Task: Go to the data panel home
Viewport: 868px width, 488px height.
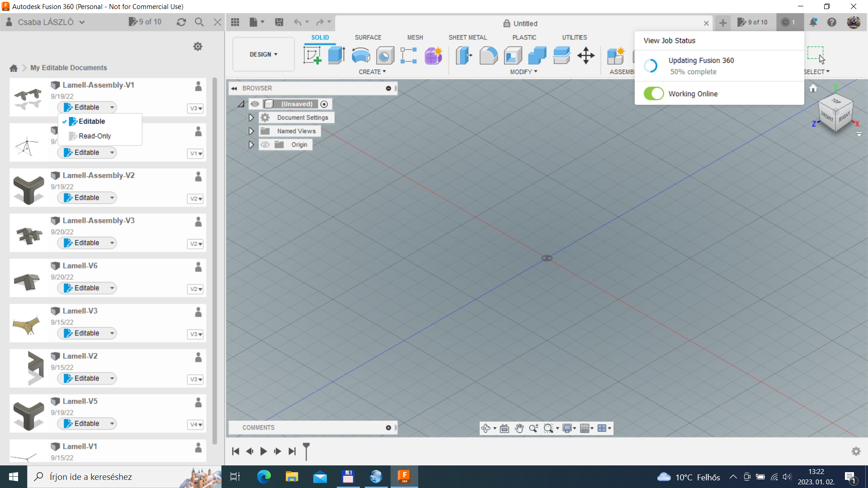Action: [14, 68]
